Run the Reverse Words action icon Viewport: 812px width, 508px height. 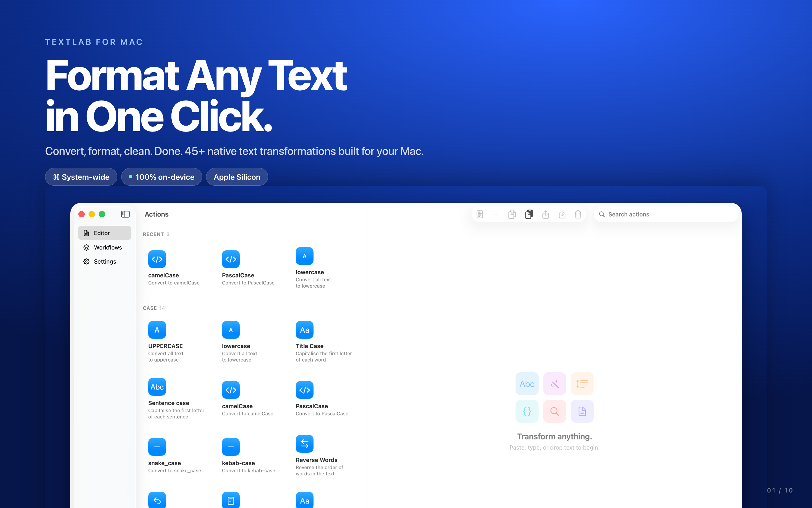click(305, 444)
